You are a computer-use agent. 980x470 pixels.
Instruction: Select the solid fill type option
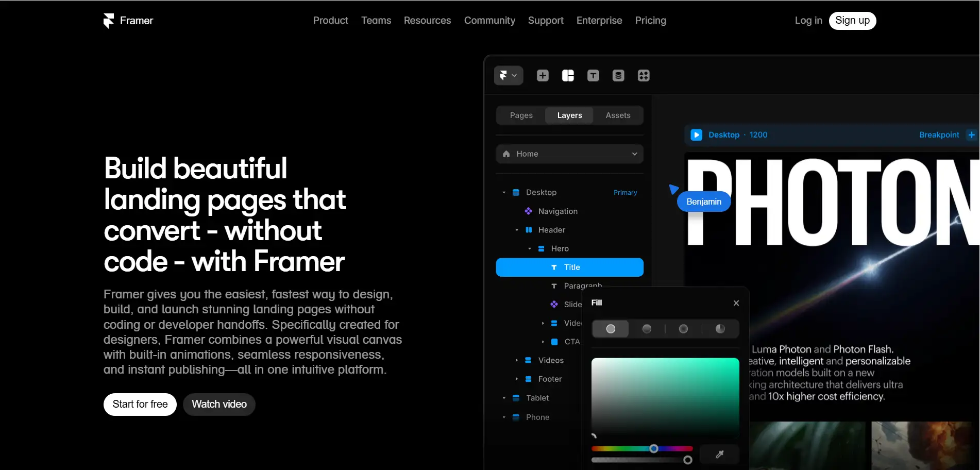tap(610, 328)
